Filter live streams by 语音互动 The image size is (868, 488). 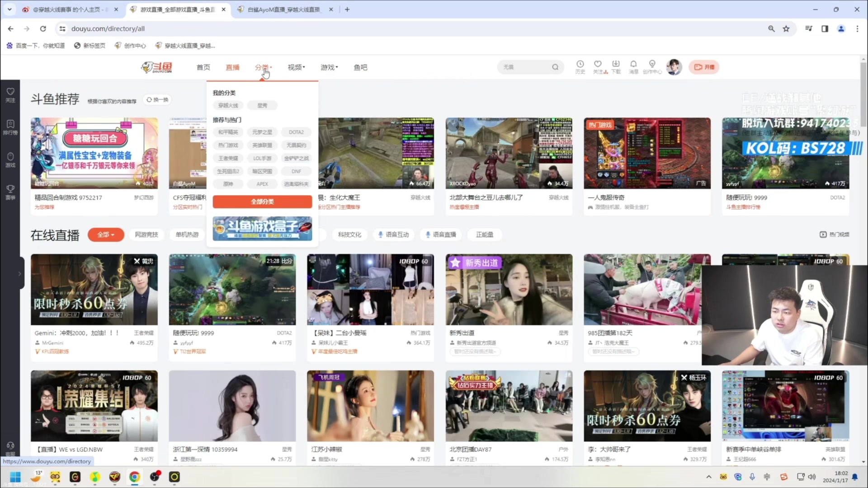pyautogui.click(x=393, y=235)
